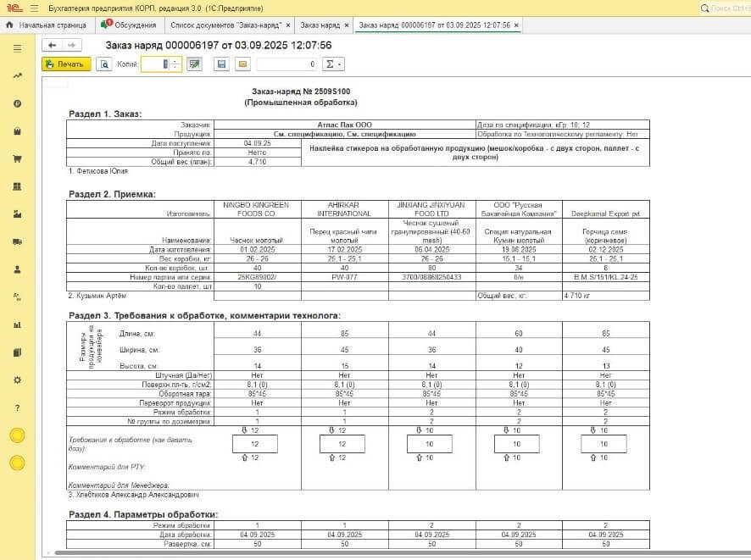Open the Обсуждения notification bell icon
The height and width of the screenshot is (560, 751).
(x=106, y=25)
